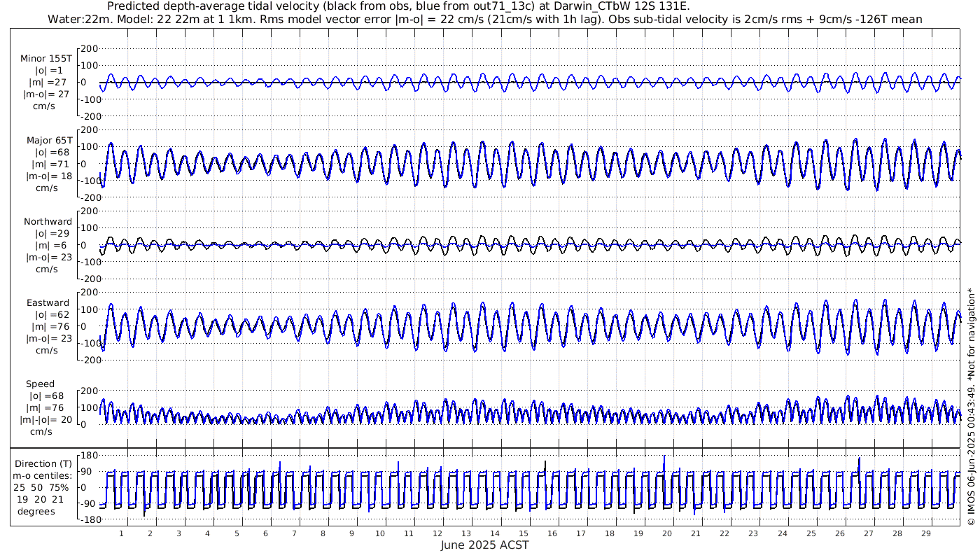
Task: Click the '200' tick of the Minor panel
Action: (90, 48)
